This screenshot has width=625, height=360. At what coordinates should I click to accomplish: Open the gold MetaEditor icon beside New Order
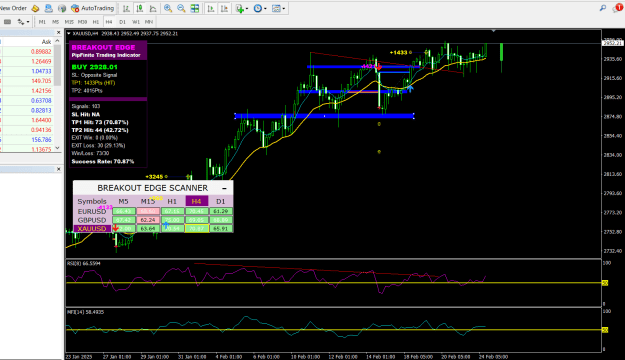pos(35,8)
